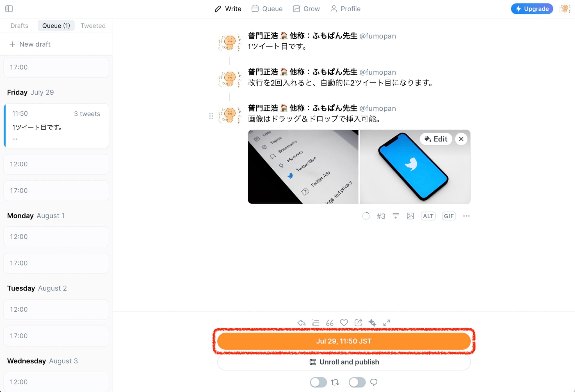Click the reply arrow icon

pos(302,322)
